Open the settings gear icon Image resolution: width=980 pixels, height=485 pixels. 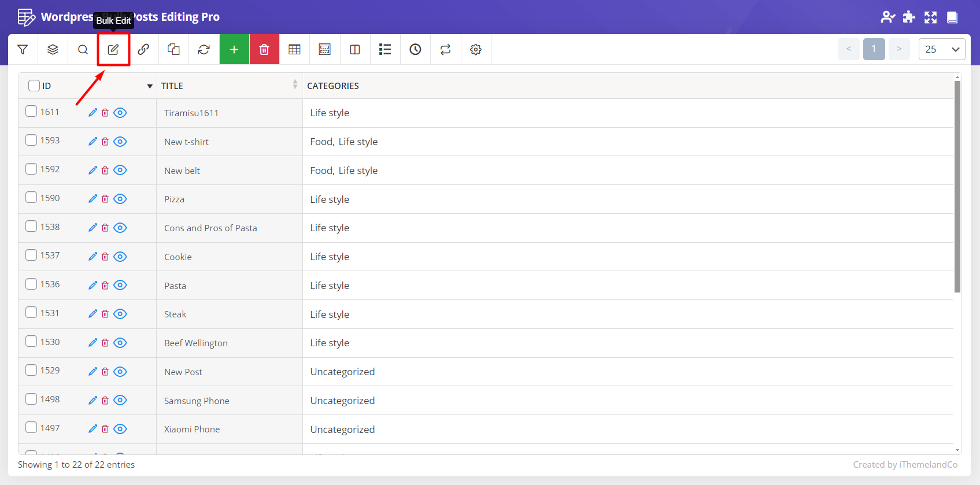point(476,50)
